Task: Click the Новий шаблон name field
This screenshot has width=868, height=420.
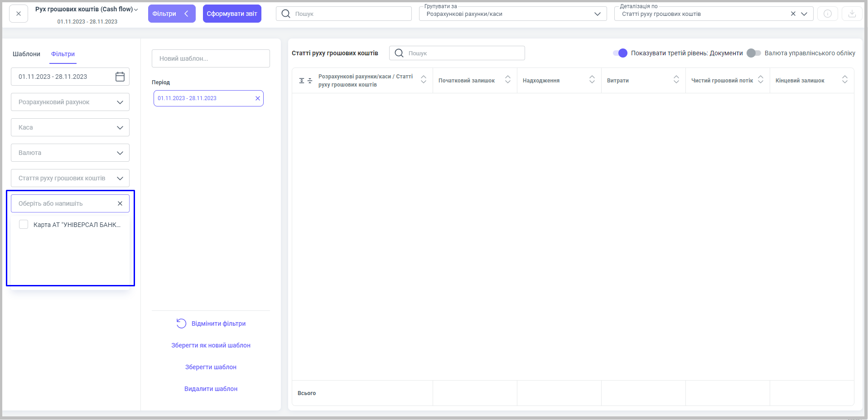Action: pos(211,58)
